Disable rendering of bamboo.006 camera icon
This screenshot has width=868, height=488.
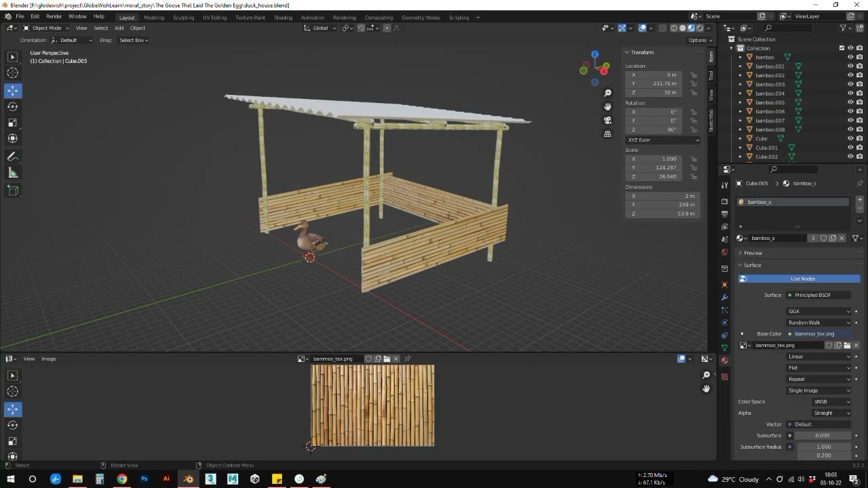click(x=860, y=111)
